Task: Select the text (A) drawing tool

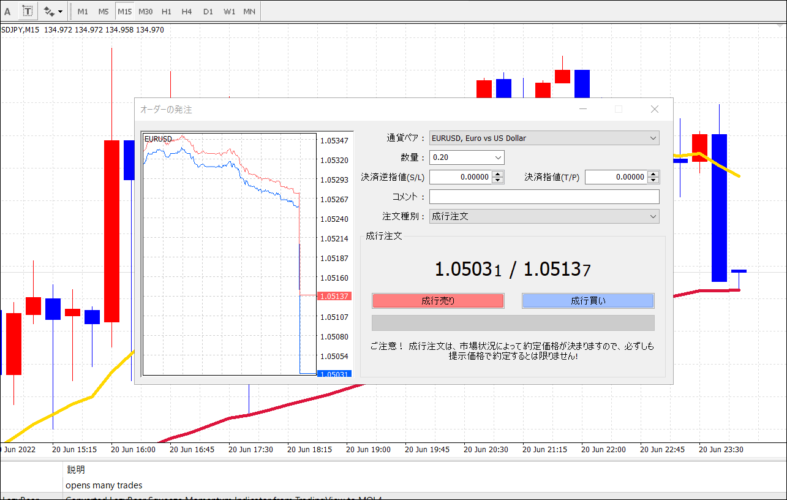Action: point(8,11)
